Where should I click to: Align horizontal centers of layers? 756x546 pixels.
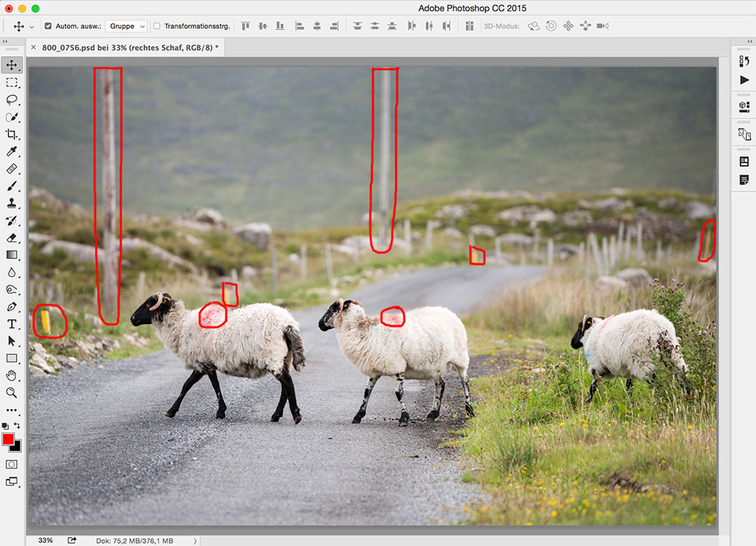(x=317, y=26)
